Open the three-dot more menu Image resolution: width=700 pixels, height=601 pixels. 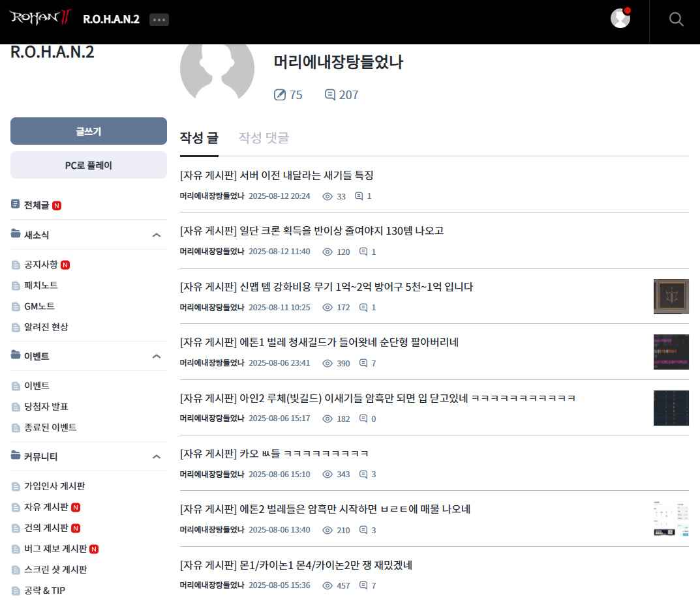(x=159, y=20)
